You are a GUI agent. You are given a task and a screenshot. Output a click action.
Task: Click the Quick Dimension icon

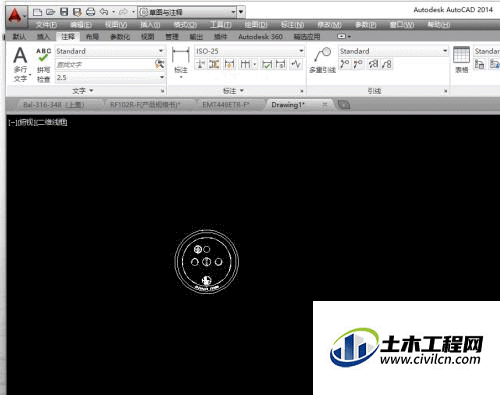[229, 64]
